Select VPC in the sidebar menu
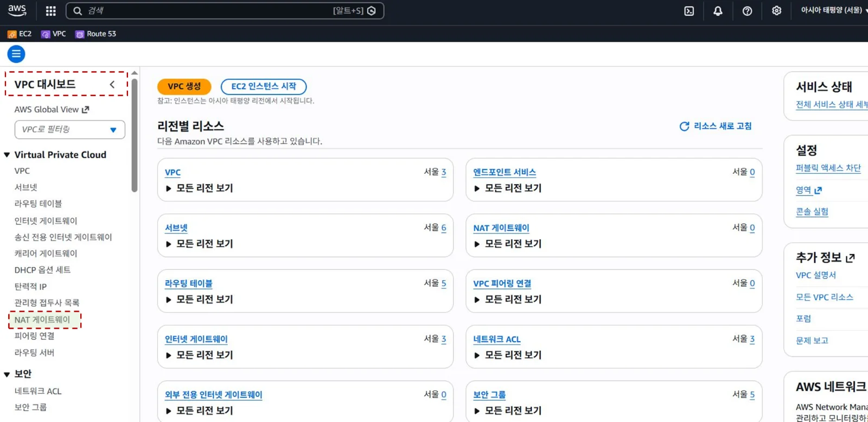Screen dimensions: 868x422 pos(22,171)
